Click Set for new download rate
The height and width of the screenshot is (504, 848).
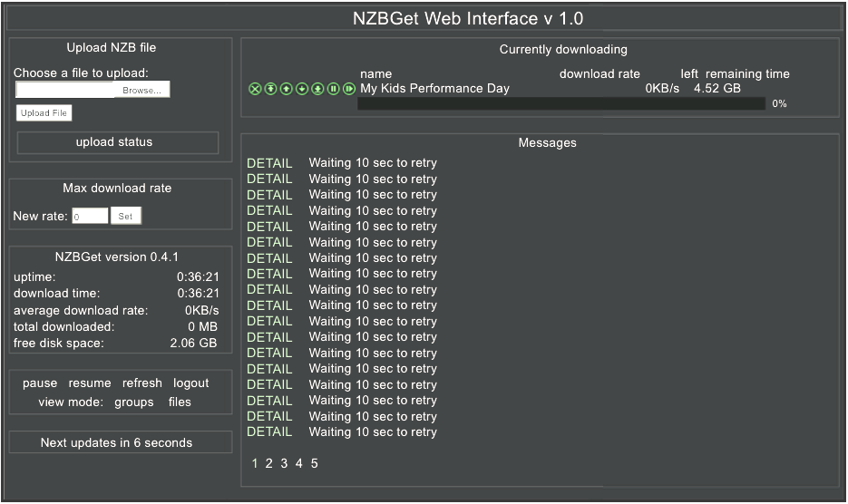click(x=125, y=216)
